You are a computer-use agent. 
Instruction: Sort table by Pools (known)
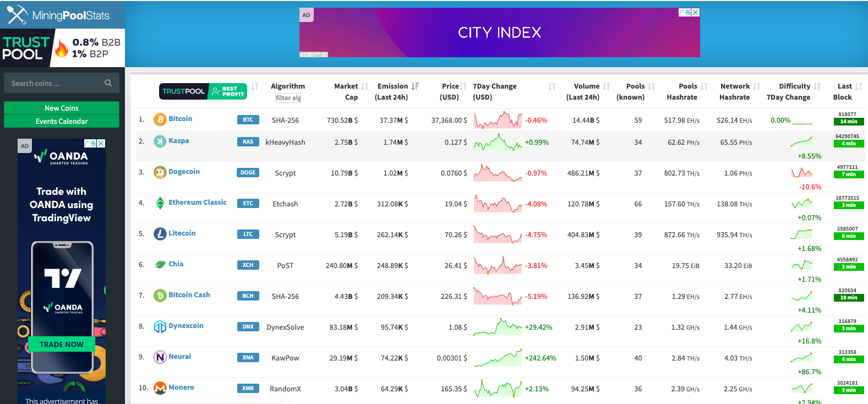pos(652,86)
